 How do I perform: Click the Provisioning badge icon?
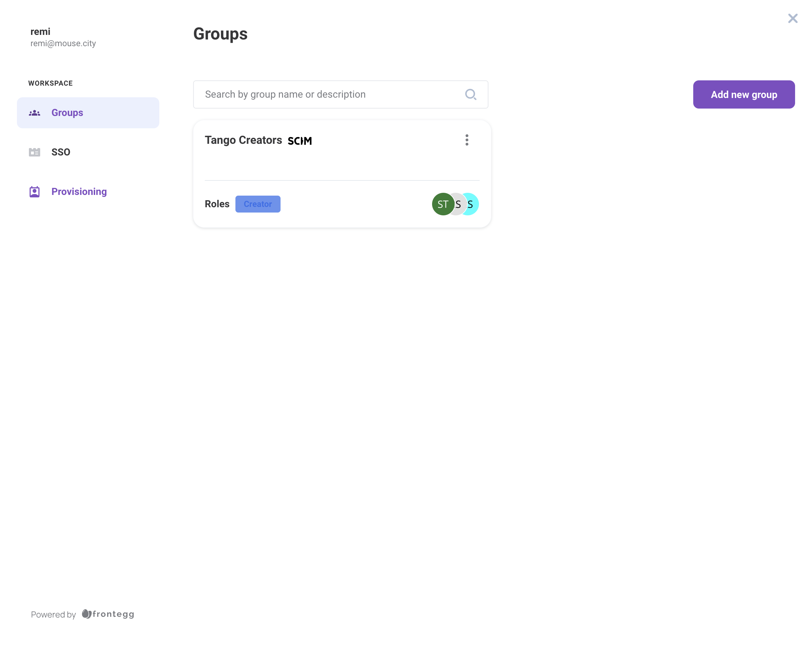pyautogui.click(x=34, y=191)
